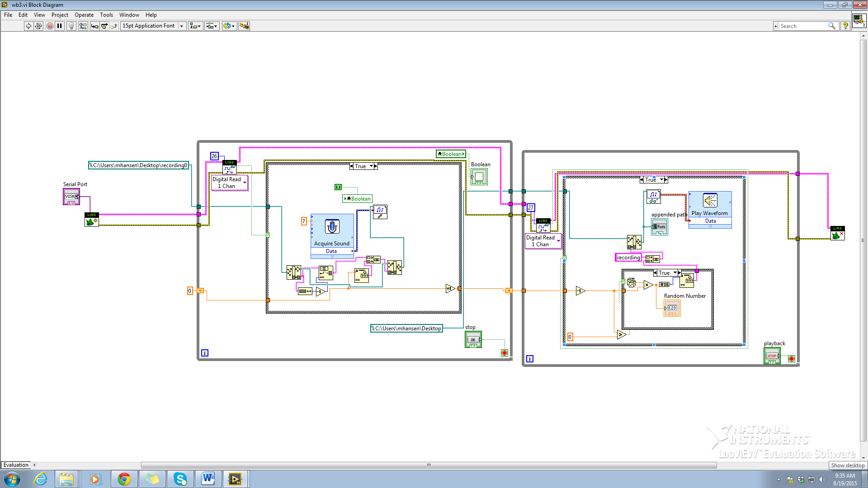Select the recording0 path constant

click(139, 165)
